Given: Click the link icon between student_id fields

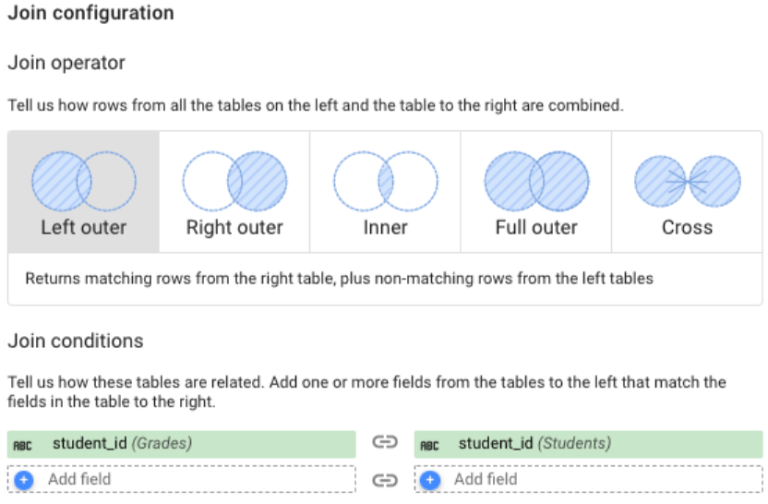Looking at the screenshot, I should tap(385, 442).
